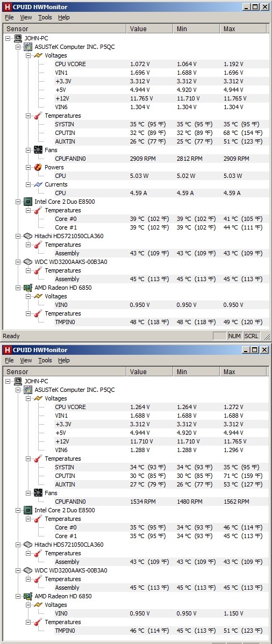Click Max column header in the 1534 RPM window
Screen dimensions: 272x644
pyautogui.click(x=244, y=371)
